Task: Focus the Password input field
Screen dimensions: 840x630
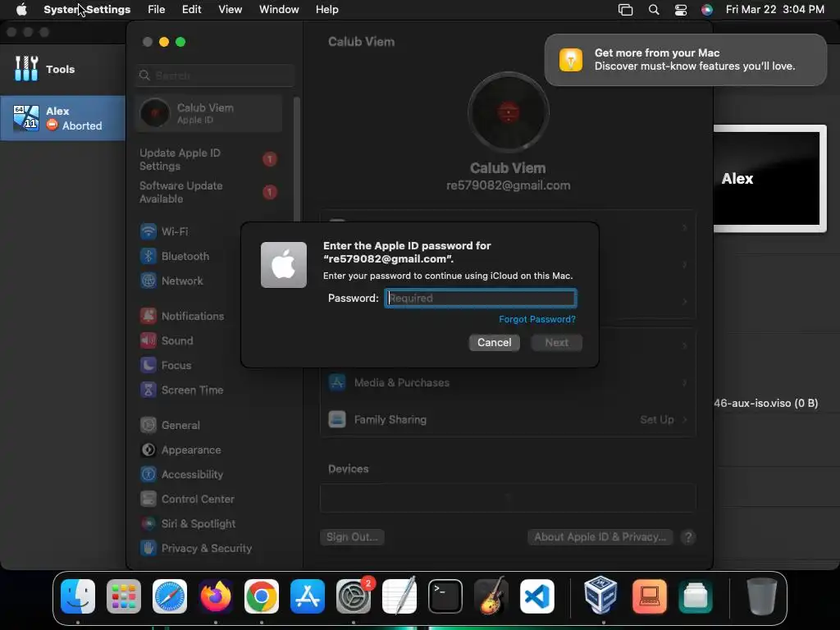Action: (x=481, y=298)
